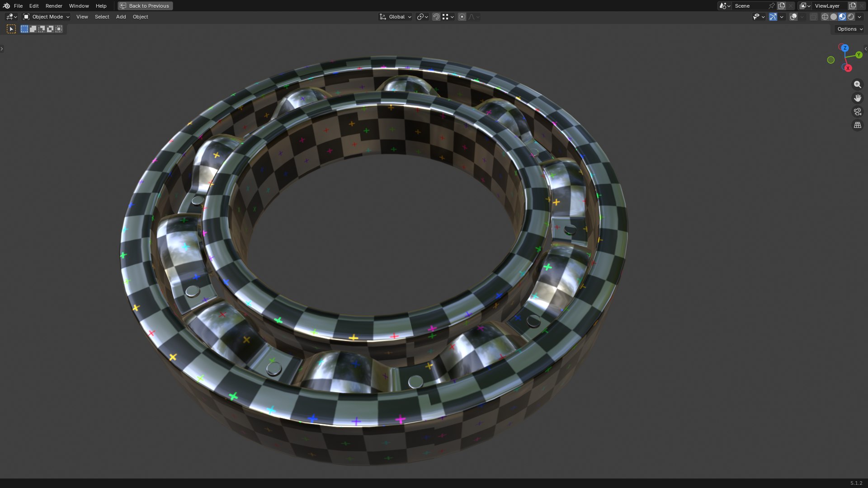Image resolution: width=868 pixels, height=488 pixels.
Task: Switch to rendered viewport shading
Action: coord(851,17)
